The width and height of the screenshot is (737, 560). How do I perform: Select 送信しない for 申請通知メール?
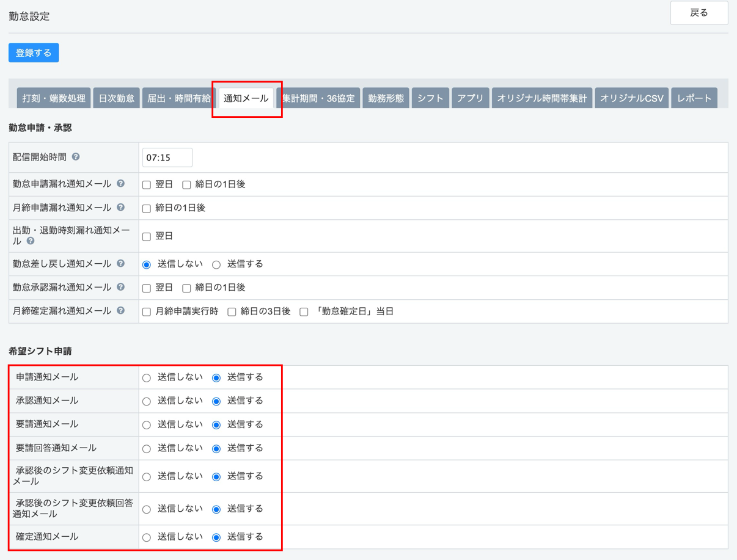click(147, 378)
